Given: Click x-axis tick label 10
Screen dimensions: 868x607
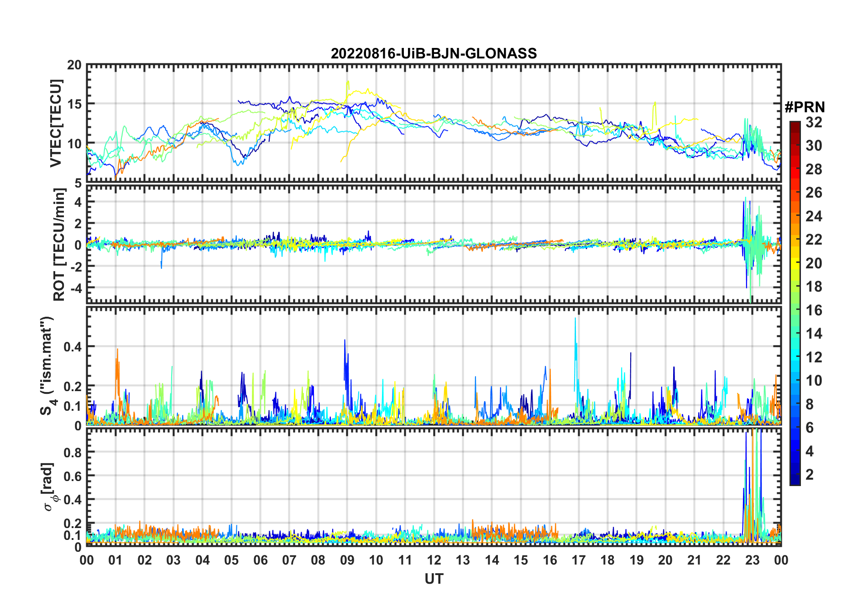Looking at the screenshot, I should [x=376, y=560].
